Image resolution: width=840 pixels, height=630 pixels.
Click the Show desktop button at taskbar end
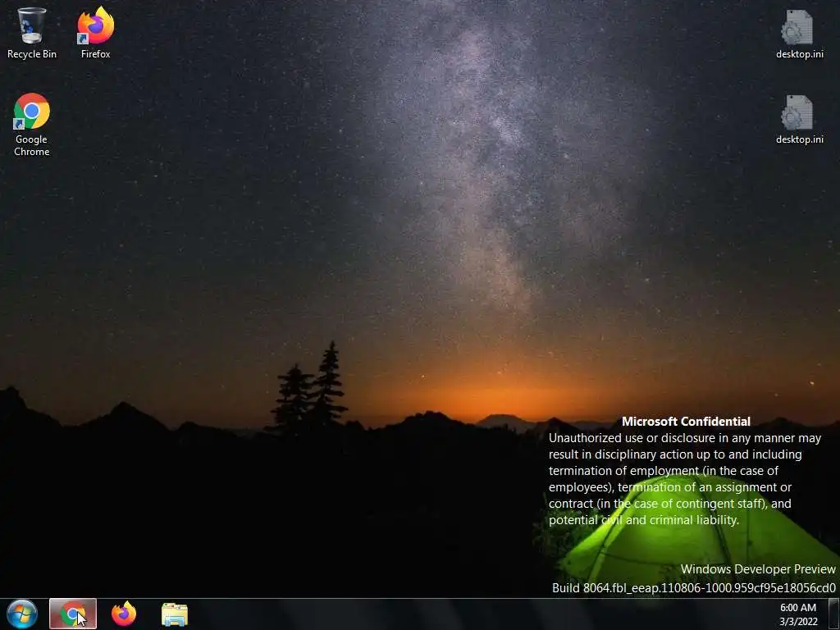834,614
